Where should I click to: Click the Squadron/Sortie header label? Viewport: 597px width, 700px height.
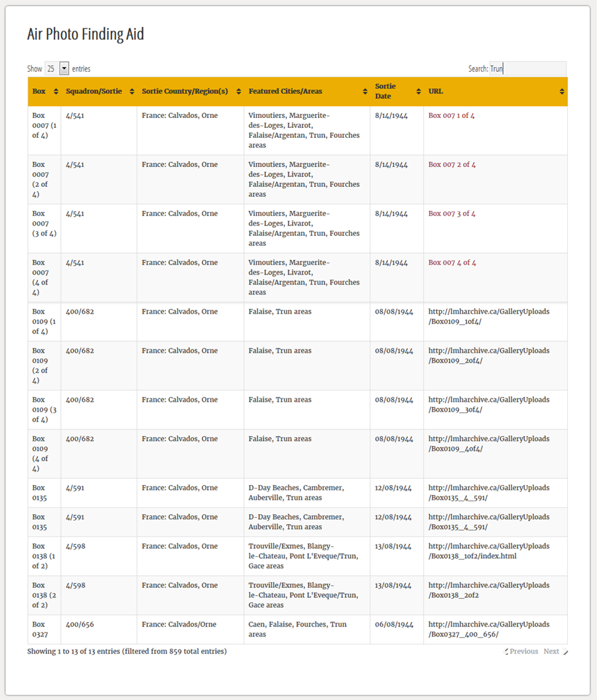pyautogui.click(x=94, y=91)
